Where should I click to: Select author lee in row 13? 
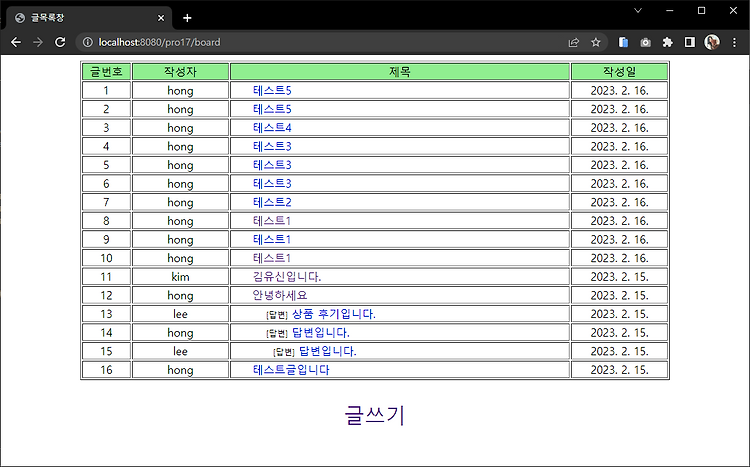click(180, 314)
